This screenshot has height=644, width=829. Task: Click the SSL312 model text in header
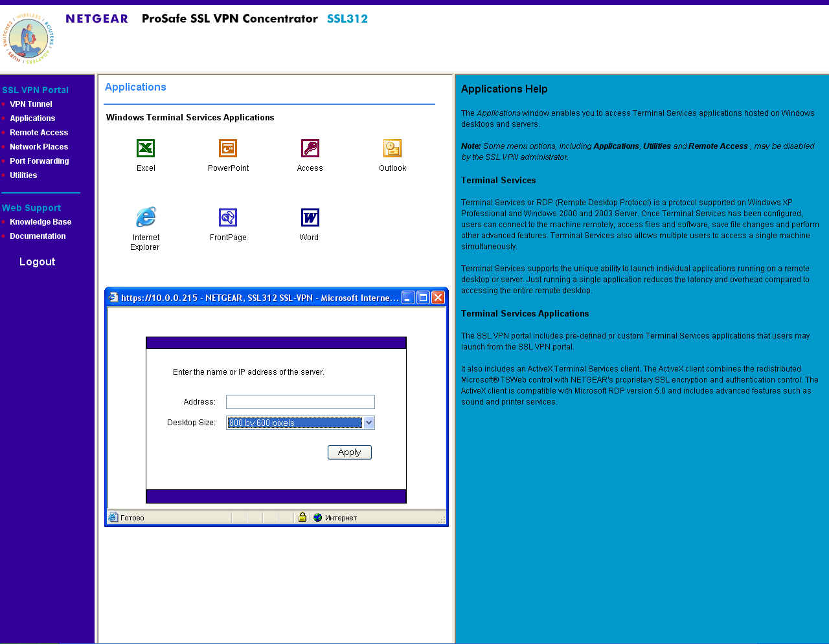pos(347,19)
